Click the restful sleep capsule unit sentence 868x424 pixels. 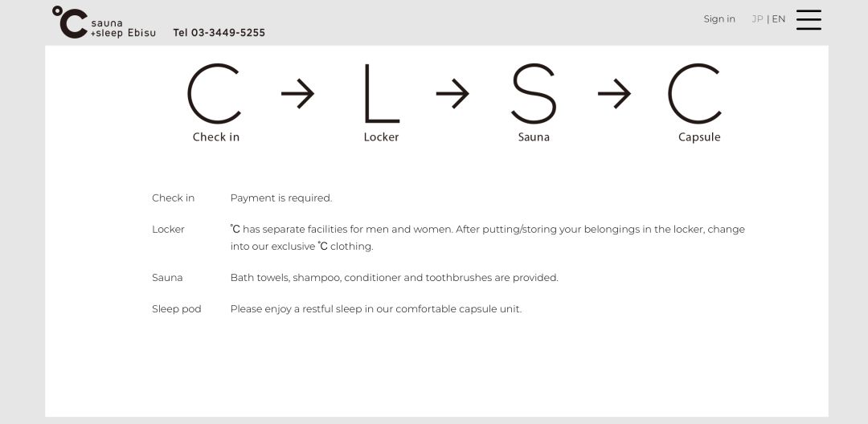click(375, 309)
